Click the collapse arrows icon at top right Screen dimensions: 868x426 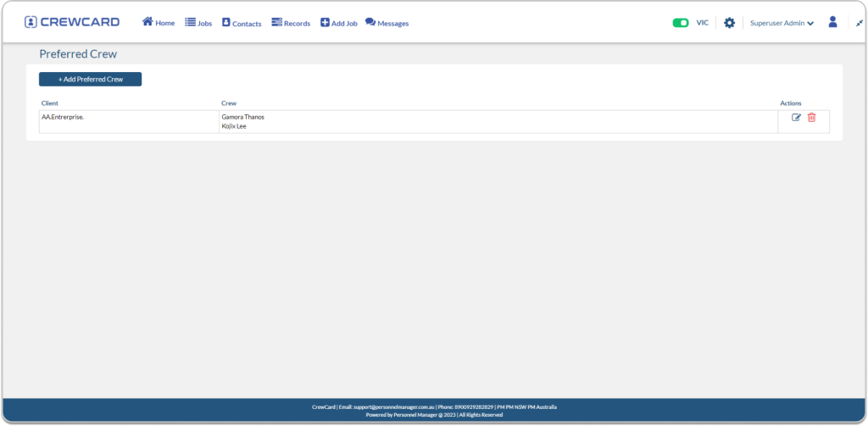859,23
